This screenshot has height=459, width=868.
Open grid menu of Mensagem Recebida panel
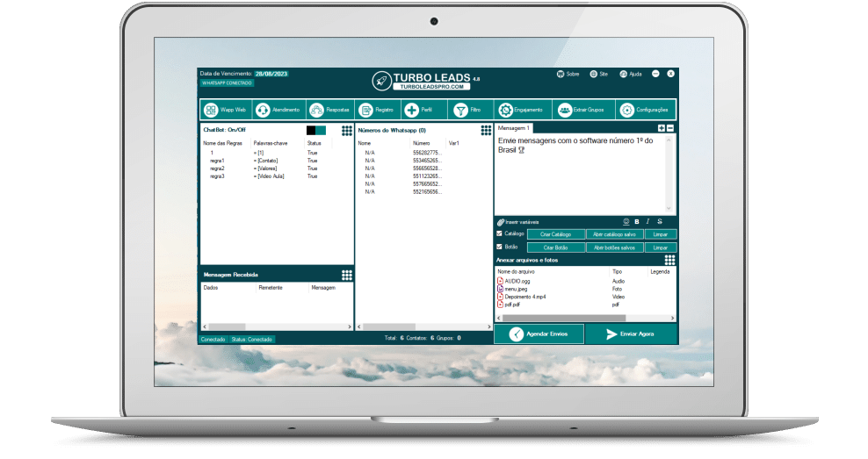pos(347,275)
